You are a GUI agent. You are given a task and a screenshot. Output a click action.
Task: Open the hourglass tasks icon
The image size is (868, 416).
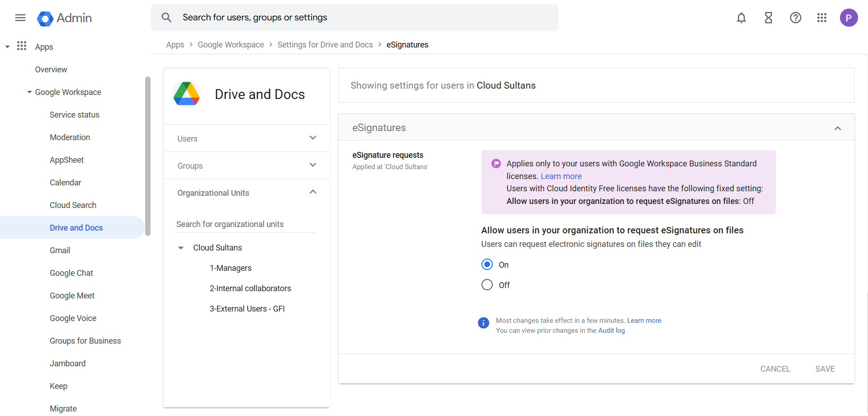point(769,18)
